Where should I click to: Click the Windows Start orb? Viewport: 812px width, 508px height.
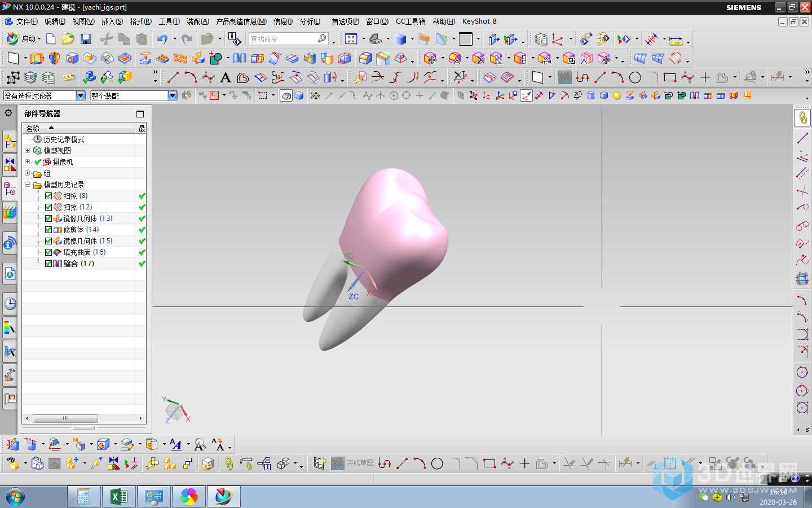coord(15,497)
